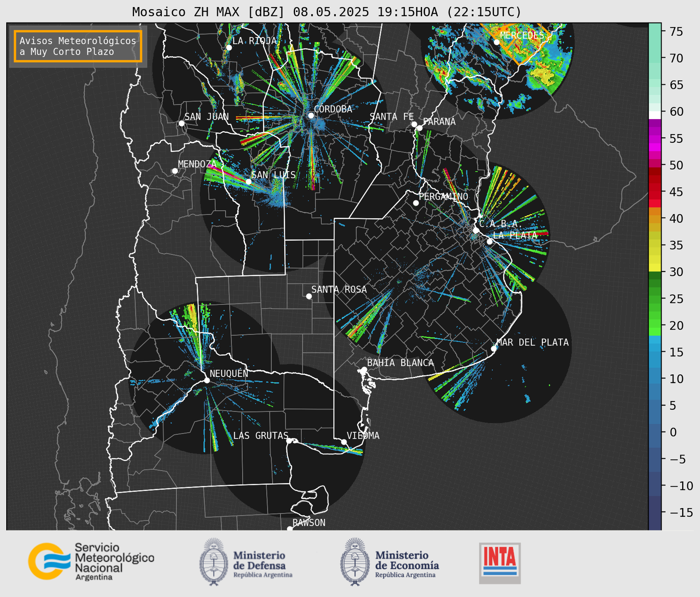Viewport: 700px width, 597px height.
Task: Select the San Juan city marker
Action: pos(181,123)
